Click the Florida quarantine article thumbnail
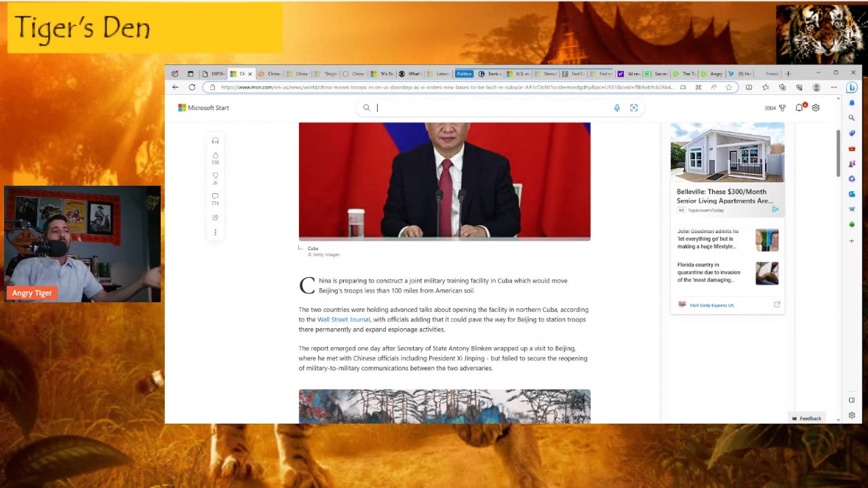This screenshot has width=868, height=488. click(x=767, y=273)
